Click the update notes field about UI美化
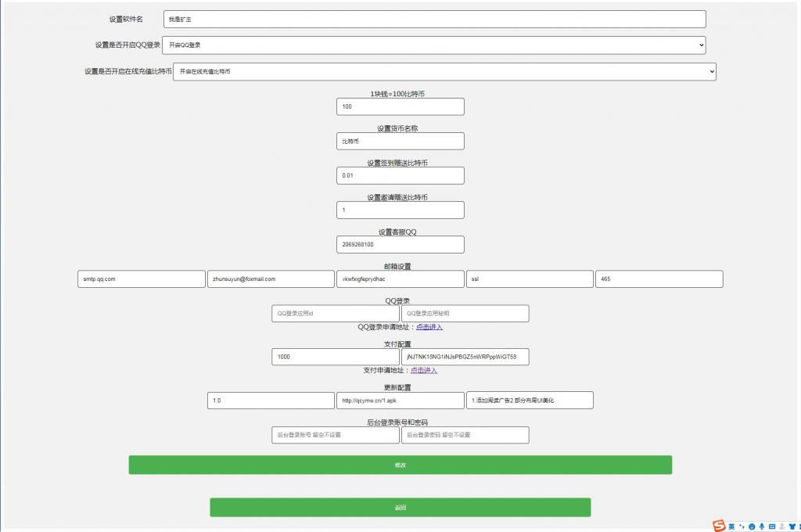 (x=529, y=400)
